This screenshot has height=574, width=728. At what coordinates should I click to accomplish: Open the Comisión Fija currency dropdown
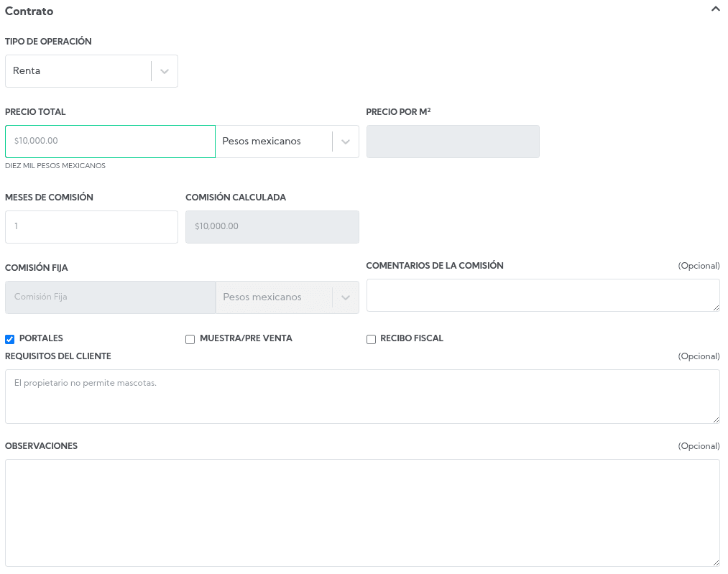tap(287, 297)
